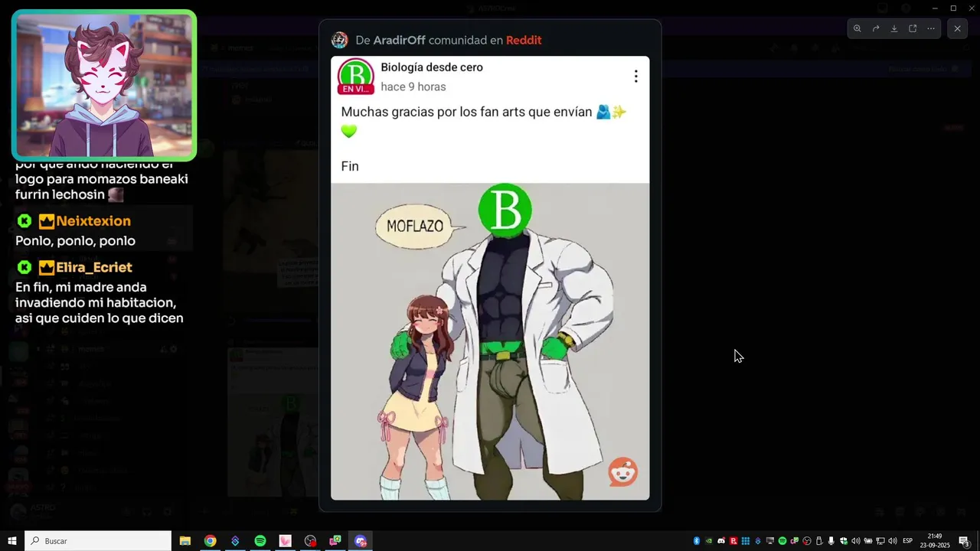Open the Windows Start menu
The height and width of the screenshot is (551, 980).
pos(12,541)
